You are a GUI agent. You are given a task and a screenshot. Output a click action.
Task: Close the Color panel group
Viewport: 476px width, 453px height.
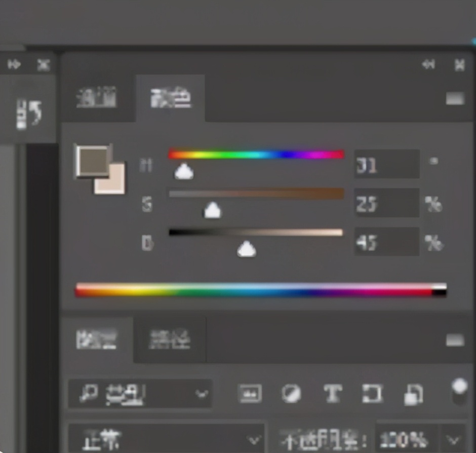[460, 65]
